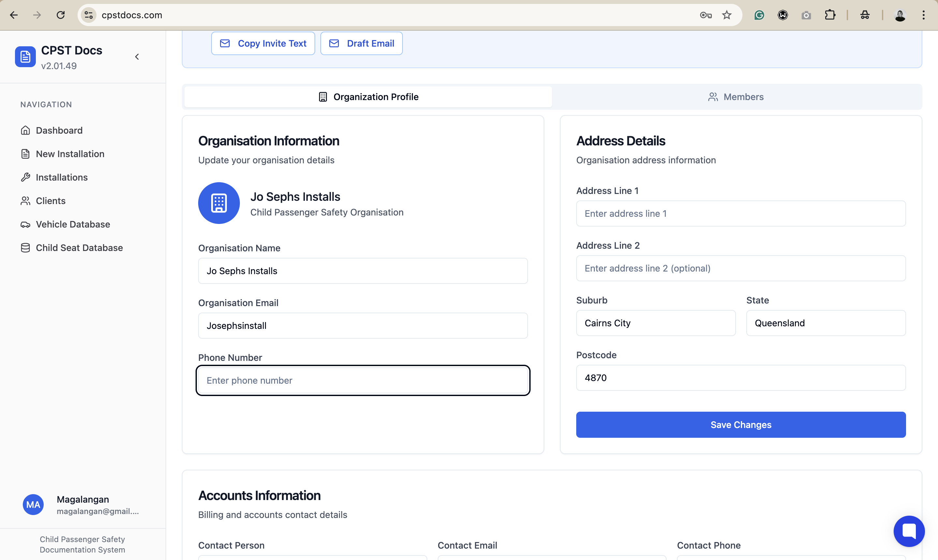Click the Address Line 1 field
This screenshot has width=938, height=560.
pos(741,214)
